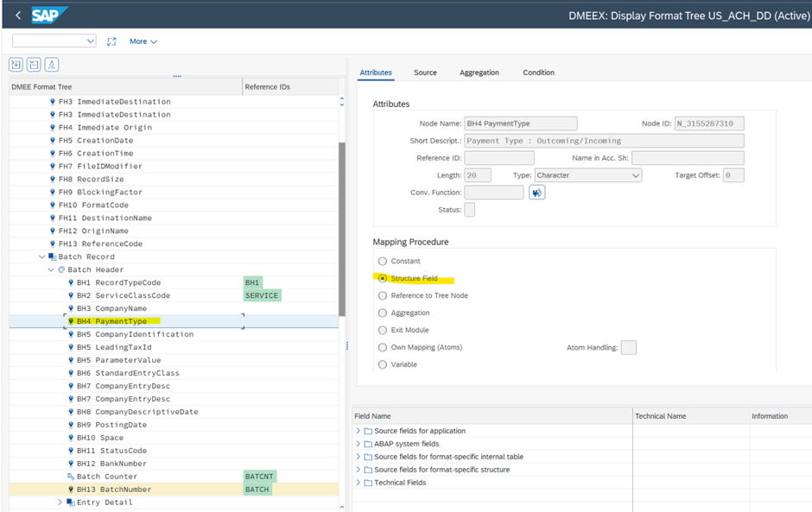Expand the Entry Detail node
The width and height of the screenshot is (812, 512).
pyautogui.click(x=60, y=503)
